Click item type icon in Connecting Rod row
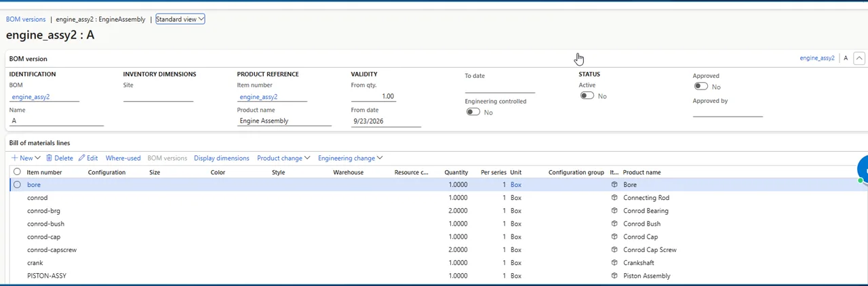The height and width of the screenshot is (286, 868). coord(614,198)
